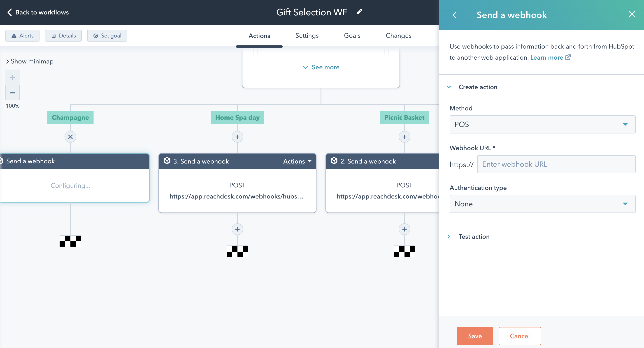This screenshot has width=644, height=348.
Task: Select the Home Spa day branch label
Action: [x=237, y=117]
